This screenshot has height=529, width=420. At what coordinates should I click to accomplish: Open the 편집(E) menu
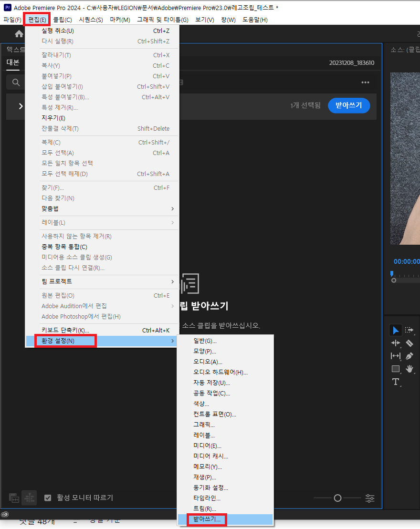[37, 20]
